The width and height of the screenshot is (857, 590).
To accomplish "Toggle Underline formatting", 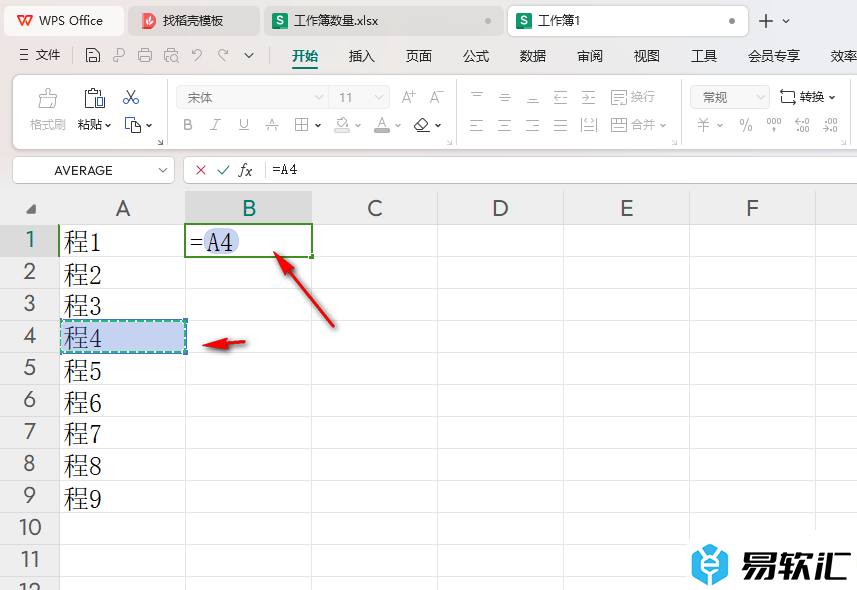I will click(244, 125).
